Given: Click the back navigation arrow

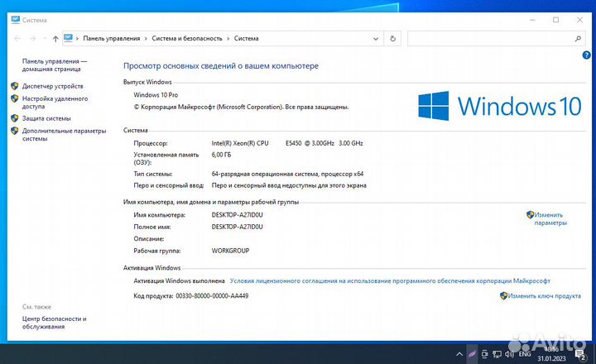Looking at the screenshot, I should (17, 38).
